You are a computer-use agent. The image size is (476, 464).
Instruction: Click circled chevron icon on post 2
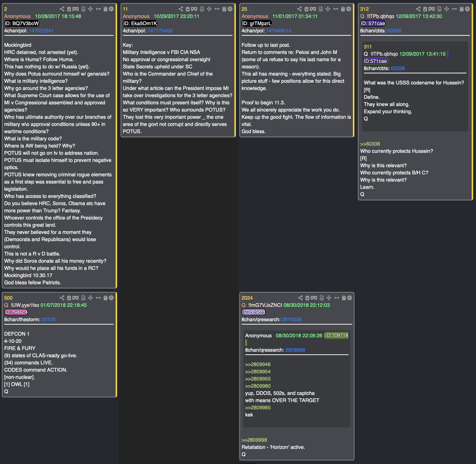coord(111,9)
